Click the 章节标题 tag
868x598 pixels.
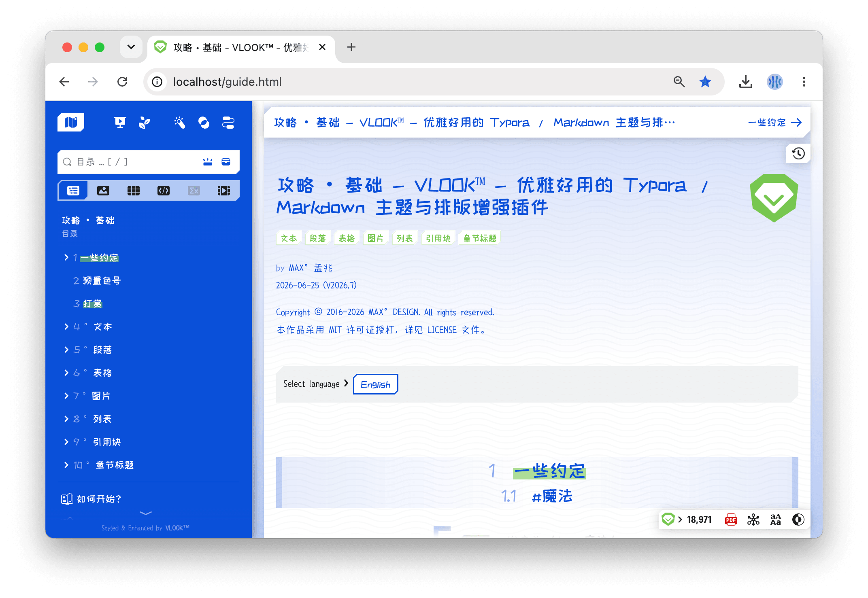[480, 238]
